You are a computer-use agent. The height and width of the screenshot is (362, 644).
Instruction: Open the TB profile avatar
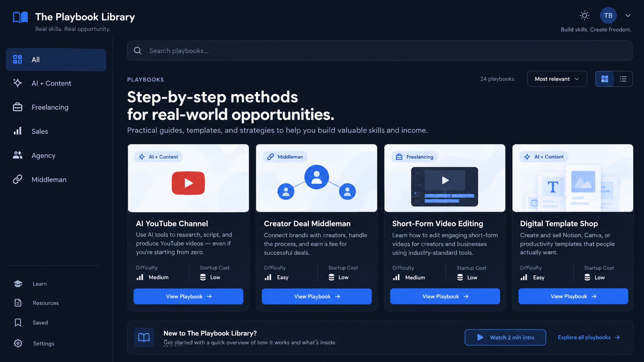point(608,16)
